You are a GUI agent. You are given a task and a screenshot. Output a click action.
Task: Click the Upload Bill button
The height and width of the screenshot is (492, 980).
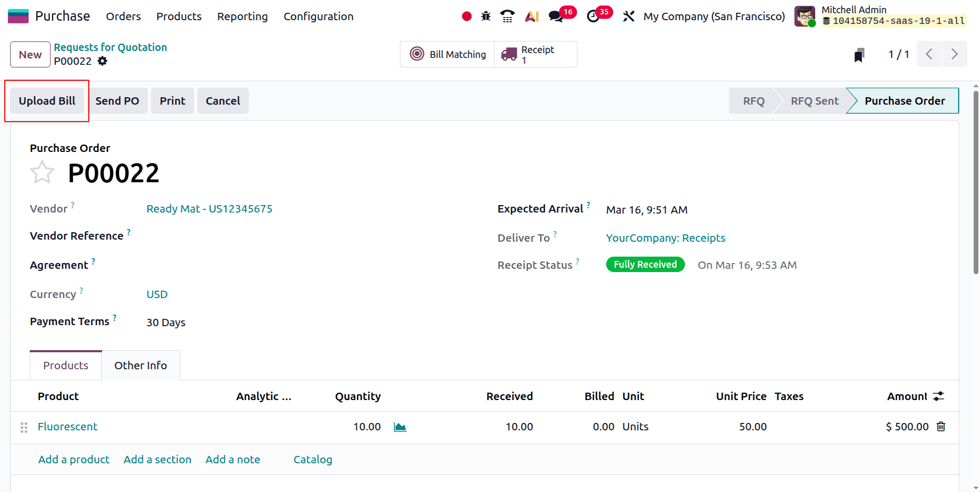pyautogui.click(x=47, y=100)
